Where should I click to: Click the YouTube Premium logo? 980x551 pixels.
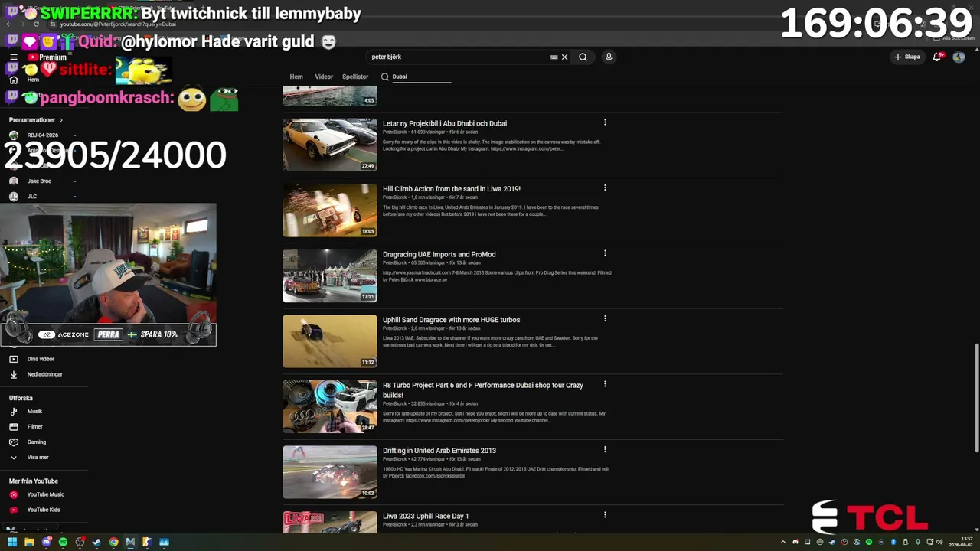coord(47,57)
